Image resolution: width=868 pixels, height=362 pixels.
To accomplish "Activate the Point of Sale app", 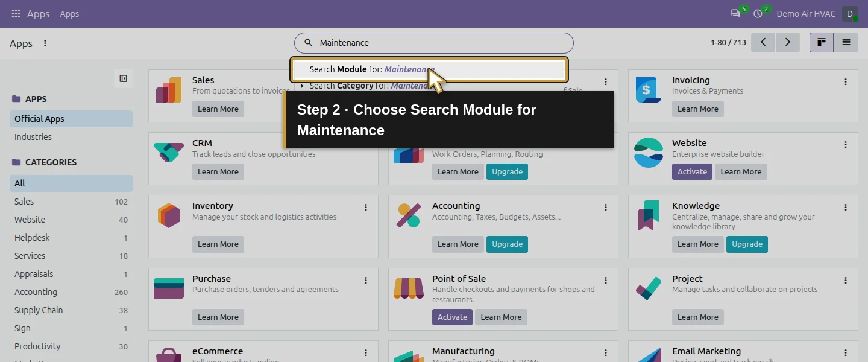I will click(452, 317).
